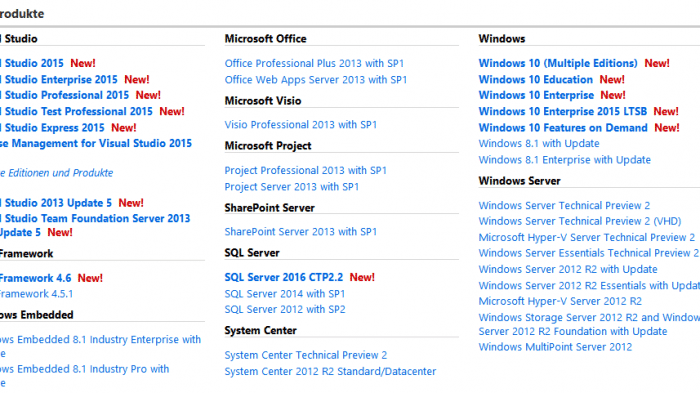Open SharePoint Server 2013 with SP1
The image size is (700, 393).
coord(301,232)
